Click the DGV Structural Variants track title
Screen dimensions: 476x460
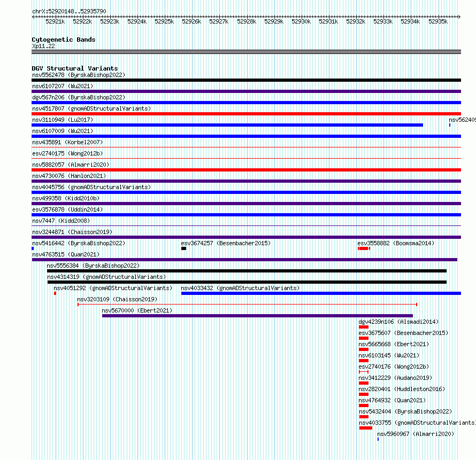[x=75, y=68]
